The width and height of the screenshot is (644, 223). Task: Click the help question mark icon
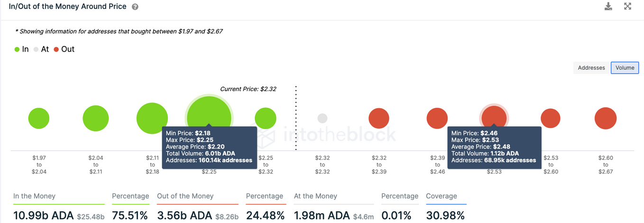click(x=135, y=7)
